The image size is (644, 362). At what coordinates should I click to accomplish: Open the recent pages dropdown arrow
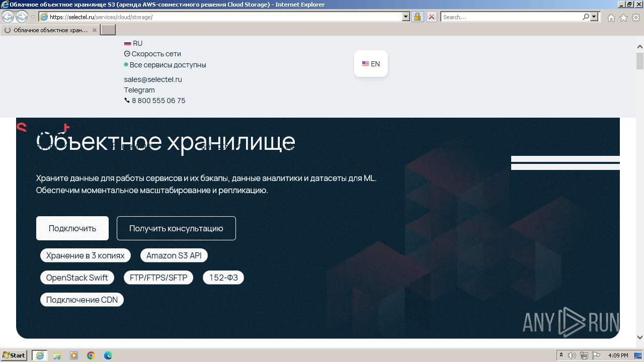33,17
